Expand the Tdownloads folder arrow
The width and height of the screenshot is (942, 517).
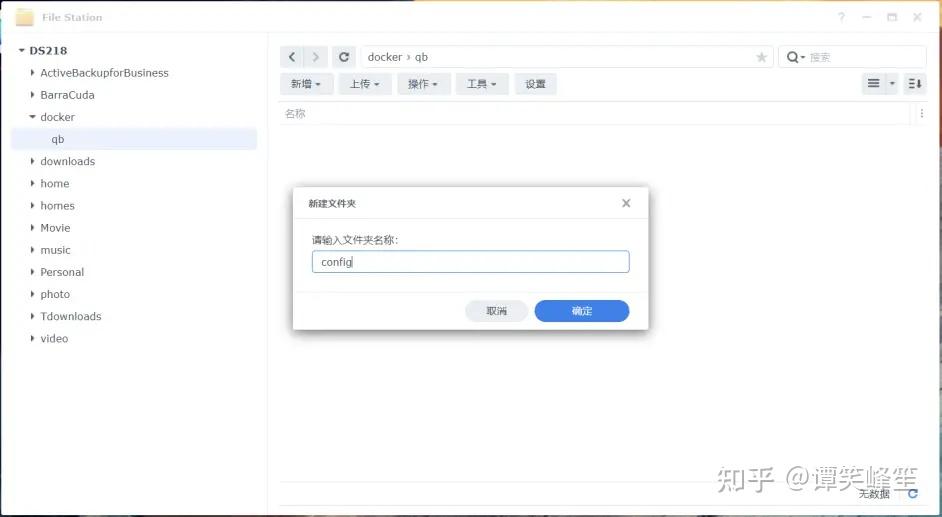click(32, 316)
